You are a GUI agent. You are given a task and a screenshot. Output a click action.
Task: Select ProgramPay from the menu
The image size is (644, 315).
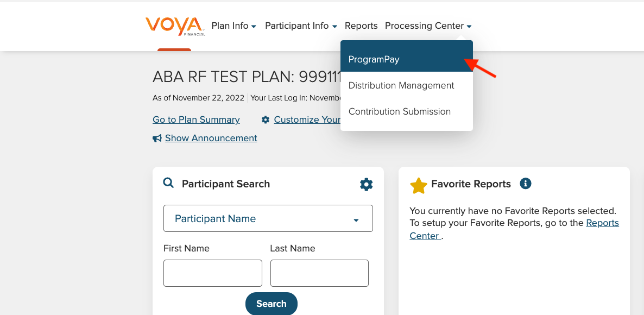[x=407, y=59]
